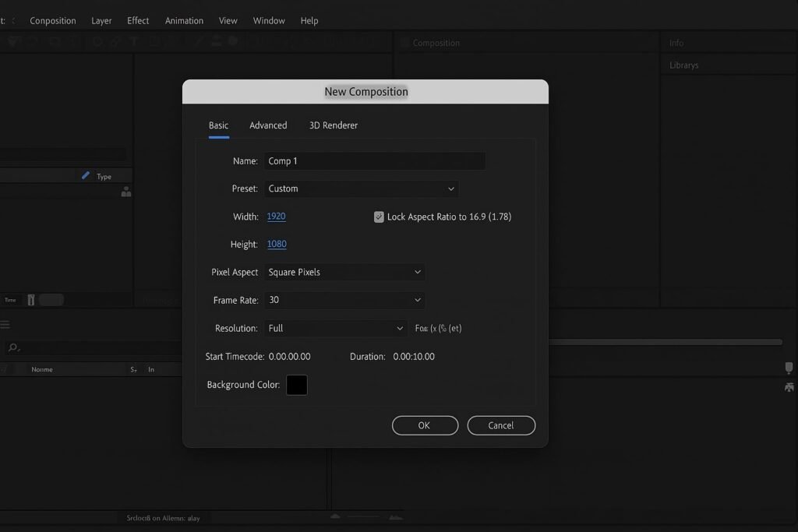The width and height of the screenshot is (798, 532).
Task: Click the people icon in the Project panel
Action: (x=126, y=192)
